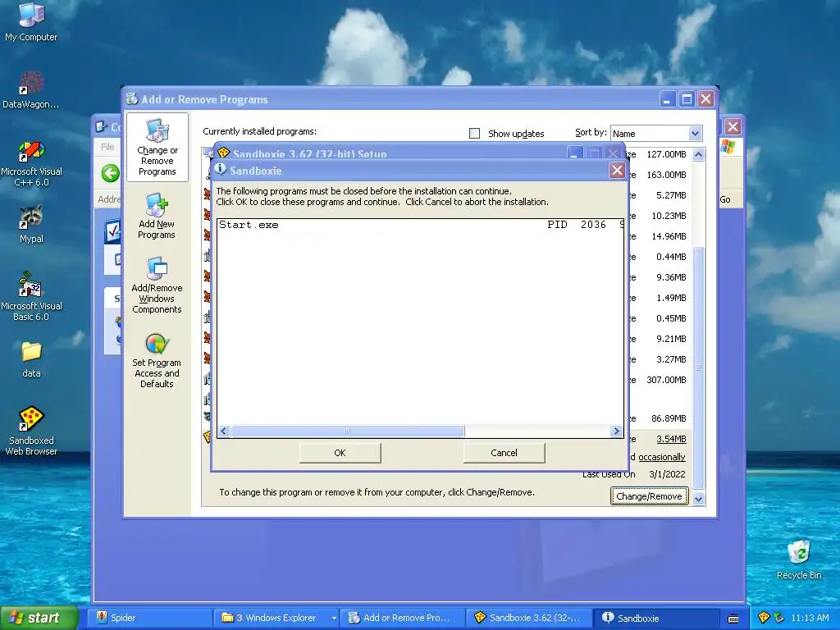This screenshot has height=630, width=840.
Task: Click the program list vertical scrollbar thumb
Action: click(698, 367)
